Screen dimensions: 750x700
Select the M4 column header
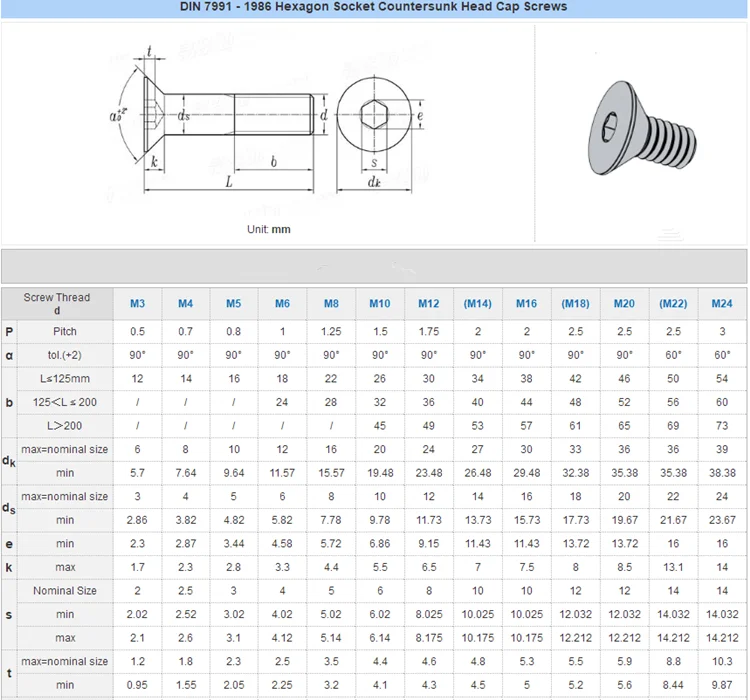pyautogui.click(x=185, y=304)
